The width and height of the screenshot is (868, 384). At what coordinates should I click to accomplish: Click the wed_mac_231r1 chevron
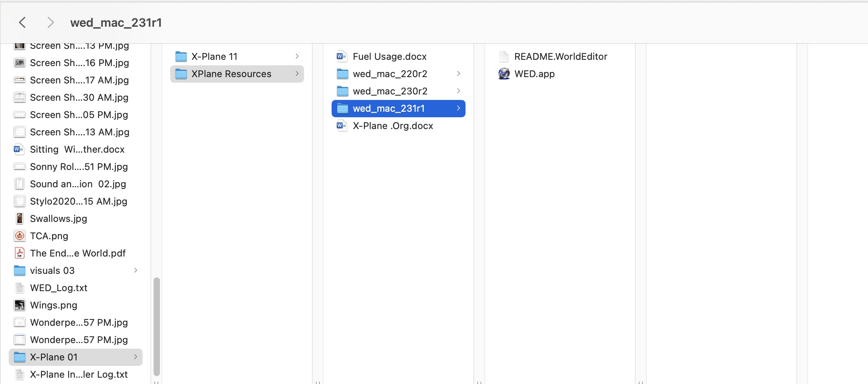click(x=458, y=108)
